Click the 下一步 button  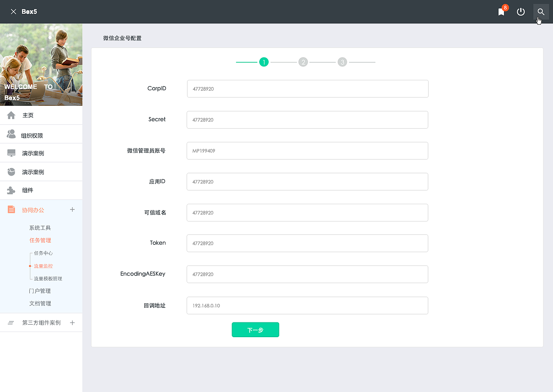(255, 330)
